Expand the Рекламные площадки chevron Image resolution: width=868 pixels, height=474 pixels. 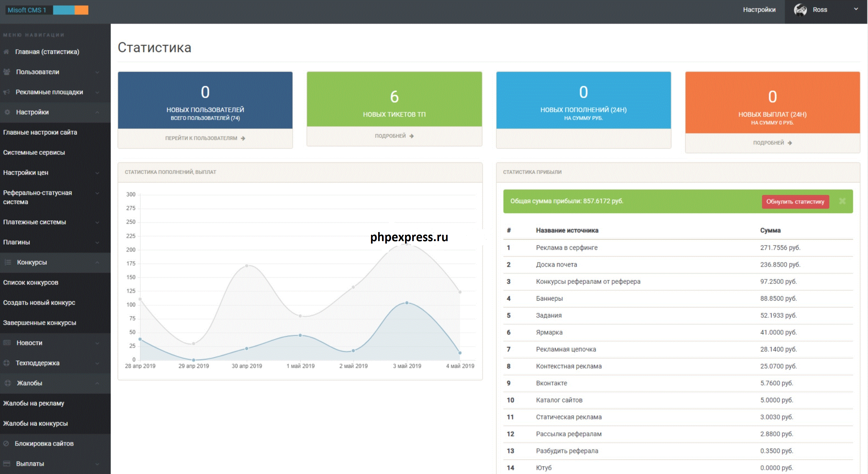pos(97,92)
